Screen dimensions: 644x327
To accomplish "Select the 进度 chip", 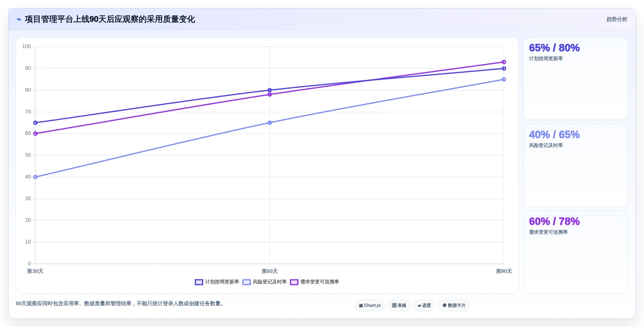I will point(424,306).
